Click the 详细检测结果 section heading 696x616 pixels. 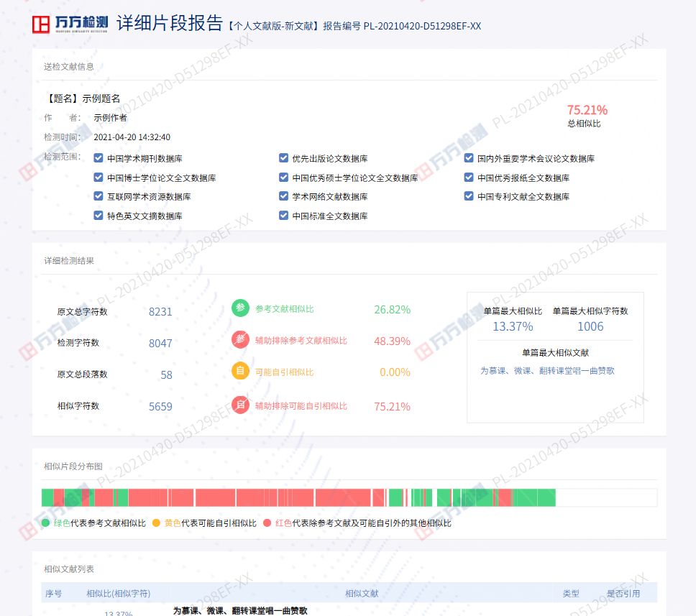(69, 260)
